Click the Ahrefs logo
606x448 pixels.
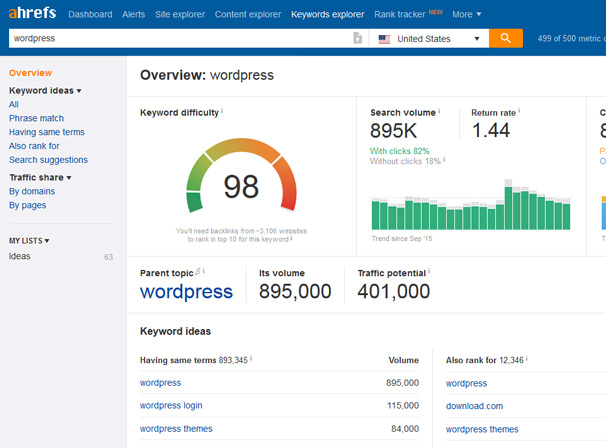click(32, 13)
